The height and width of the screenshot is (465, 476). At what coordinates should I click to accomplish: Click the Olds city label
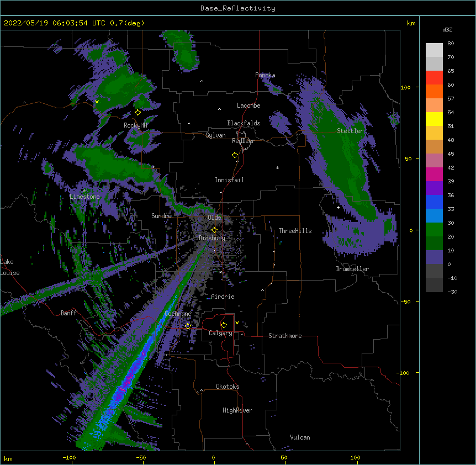coord(214,218)
